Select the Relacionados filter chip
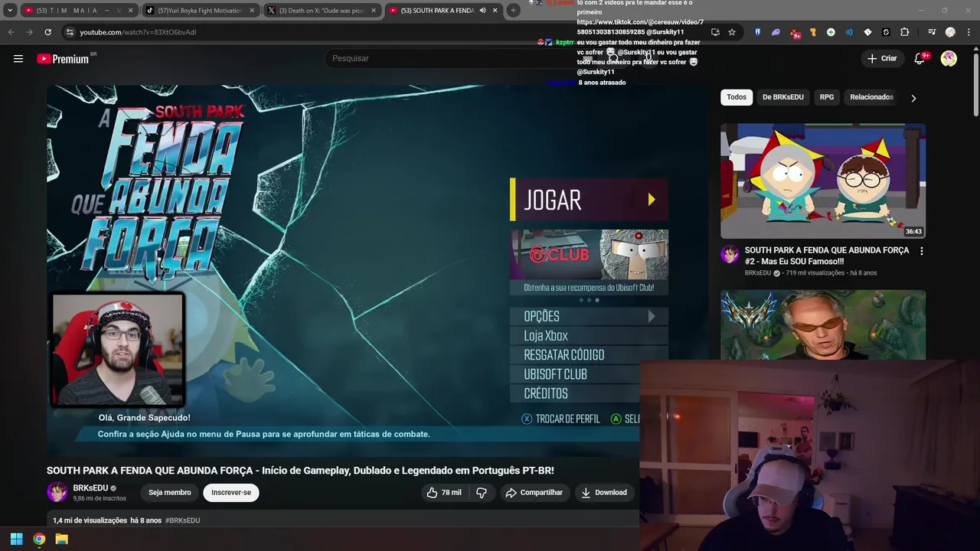This screenshot has height=551, width=980. click(x=871, y=97)
